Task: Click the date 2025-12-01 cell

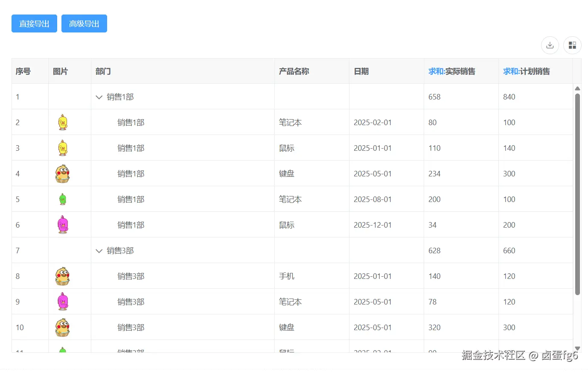Action: coord(387,225)
